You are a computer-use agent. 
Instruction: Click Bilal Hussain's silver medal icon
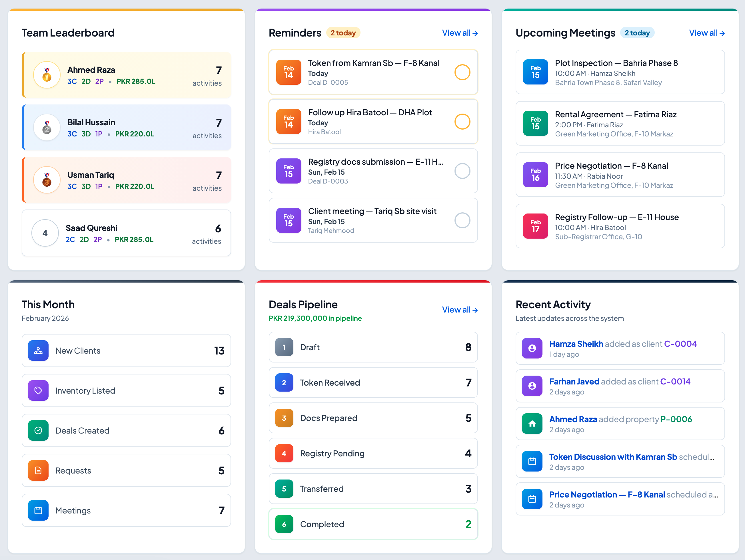coord(47,127)
